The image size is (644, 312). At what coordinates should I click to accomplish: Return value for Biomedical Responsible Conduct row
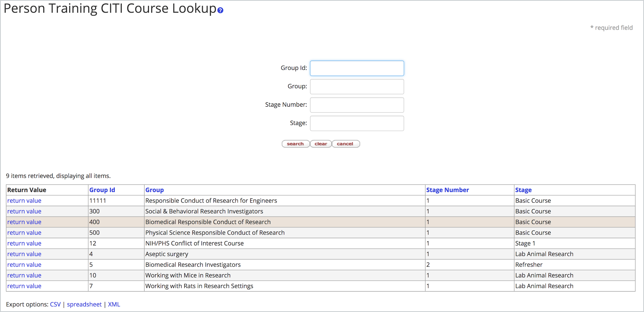(24, 222)
